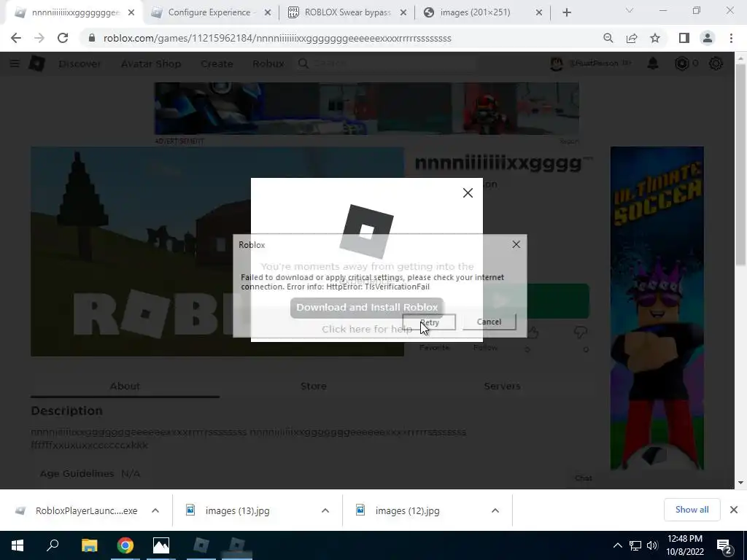Show hidden system tray icons
This screenshot has height=560, width=747.
[x=617, y=545]
